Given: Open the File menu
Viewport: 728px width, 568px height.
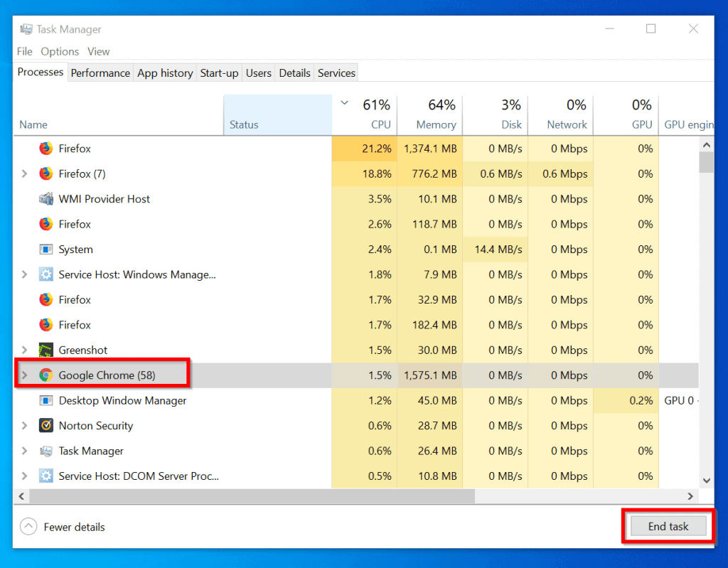Looking at the screenshot, I should click(25, 52).
